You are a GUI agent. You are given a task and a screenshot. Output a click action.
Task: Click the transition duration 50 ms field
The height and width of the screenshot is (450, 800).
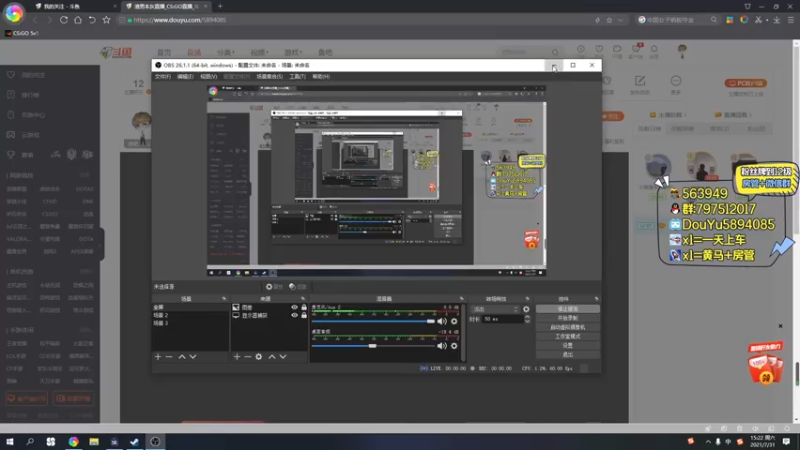(x=503, y=319)
